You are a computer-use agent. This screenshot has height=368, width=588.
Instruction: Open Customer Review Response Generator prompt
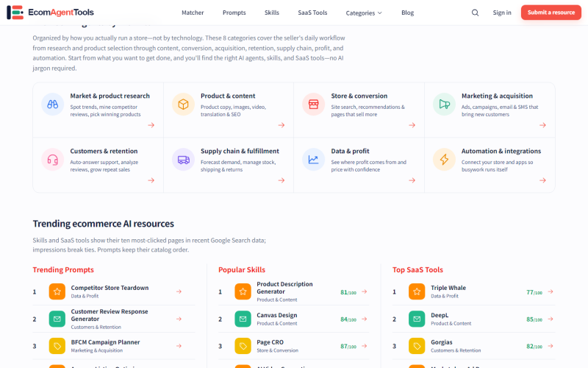[x=110, y=315]
